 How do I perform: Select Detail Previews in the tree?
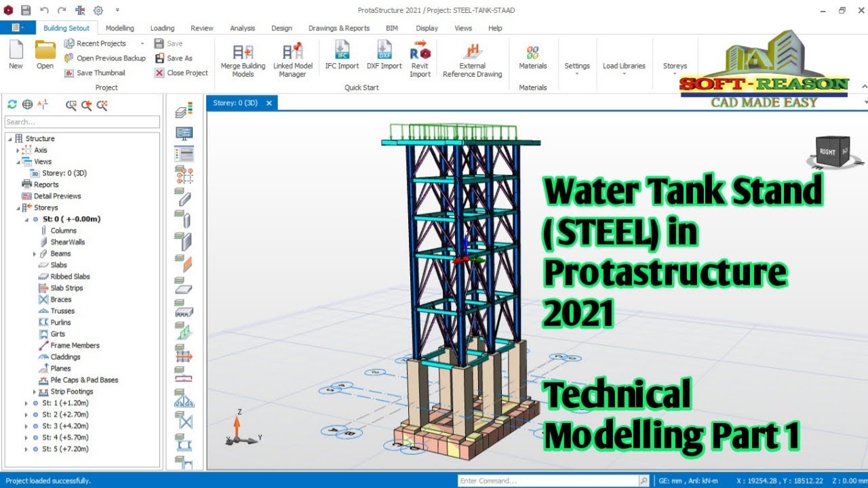coord(57,197)
